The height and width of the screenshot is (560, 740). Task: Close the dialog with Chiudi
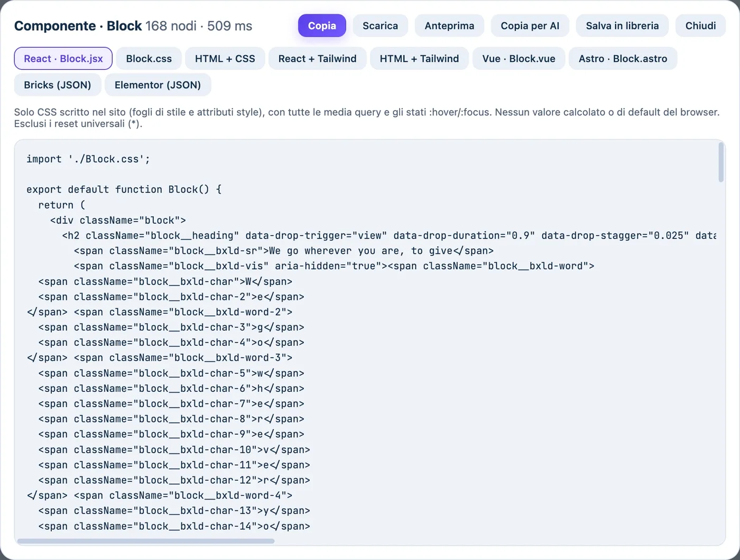[700, 25]
